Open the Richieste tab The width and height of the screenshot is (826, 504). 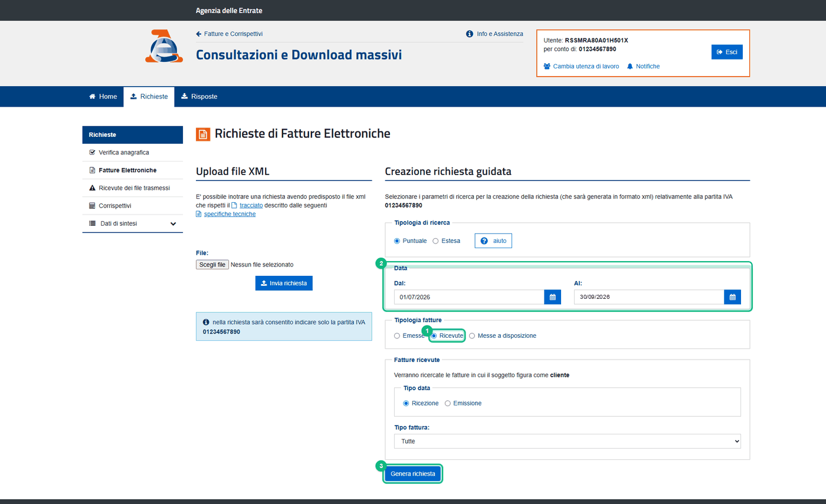[149, 97]
